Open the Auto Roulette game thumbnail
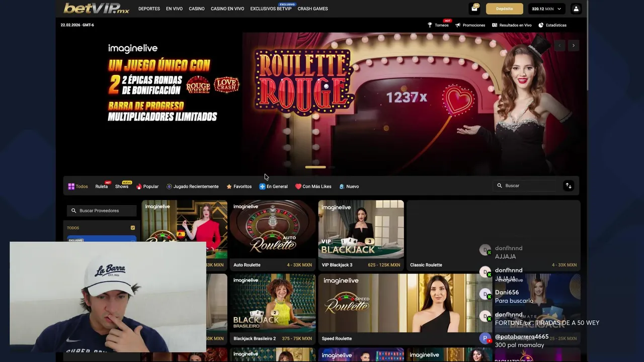The height and width of the screenshot is (362, 644). coord(272,229)
